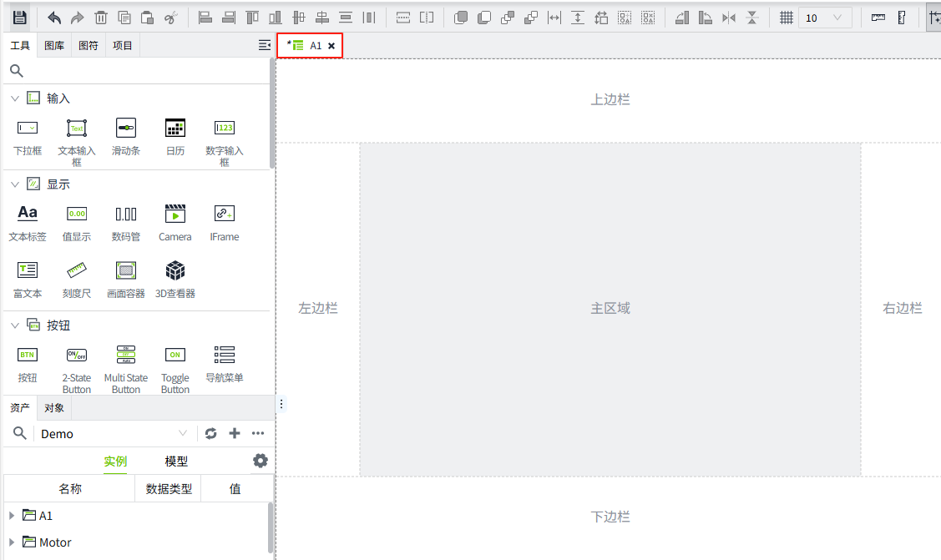This screenshot has height=560, width=941.
Task: Collapse the 输入 section
Action: [14, 98]
